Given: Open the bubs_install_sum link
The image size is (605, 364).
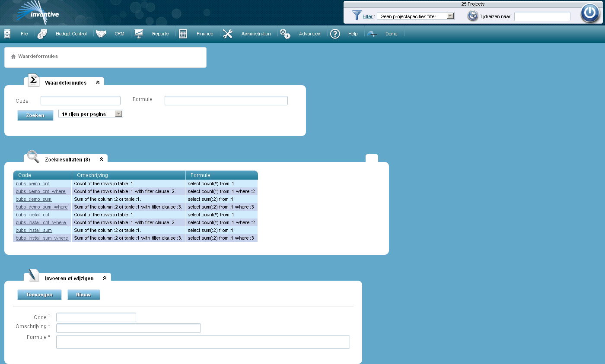Looking at the screenshot, I should [x=34, y=230].
